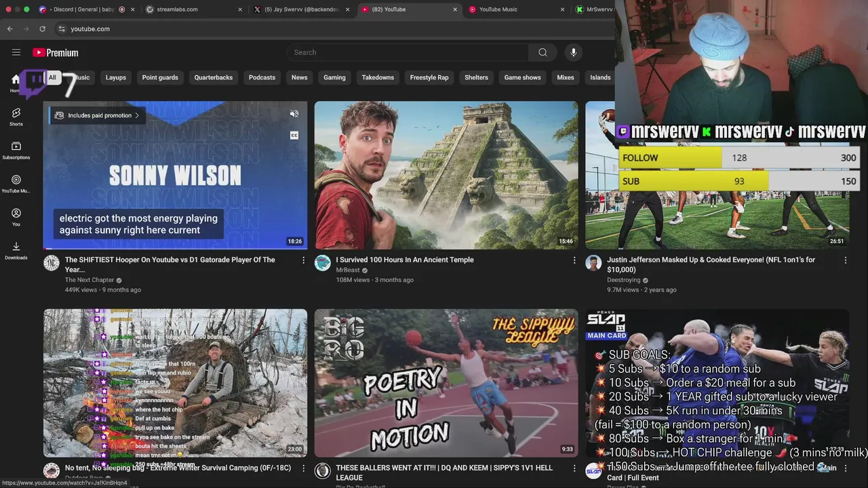Click the search magnifier button

(542, 52)
